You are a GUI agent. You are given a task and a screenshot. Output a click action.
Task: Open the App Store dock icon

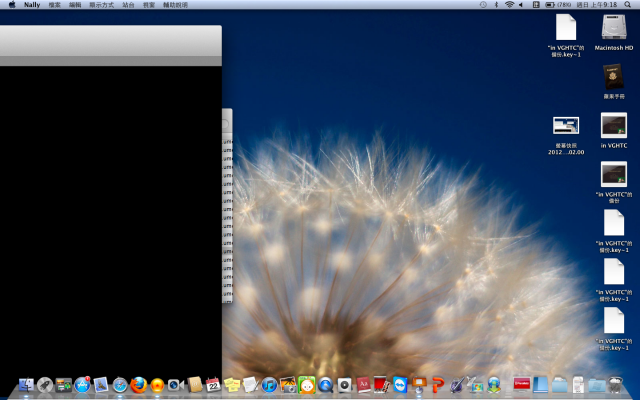pos(82,384)
